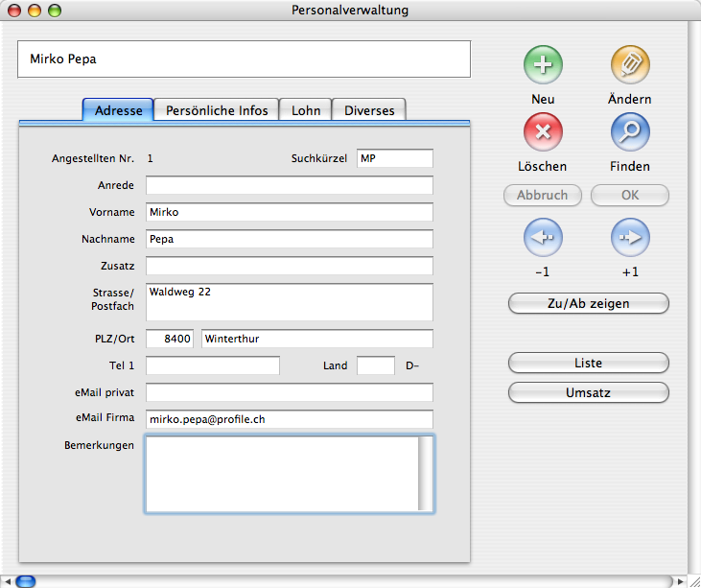Select the Adresse tab
The height and width of the screenshot is (588, 701).
[118, 110]
